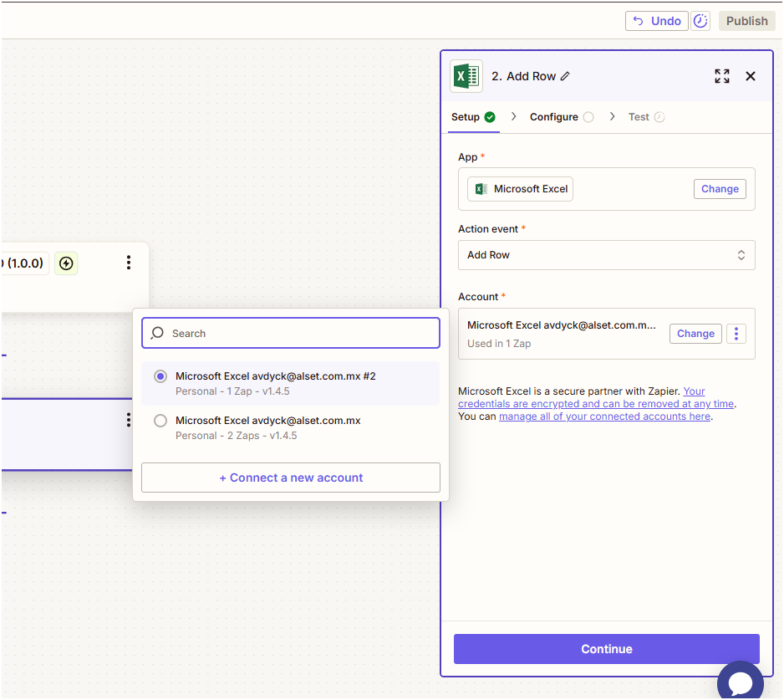This screenshot has width=784, height=700.
Task: Click the Microsoft Excel logo in panel header
Action: click(466, 77)
